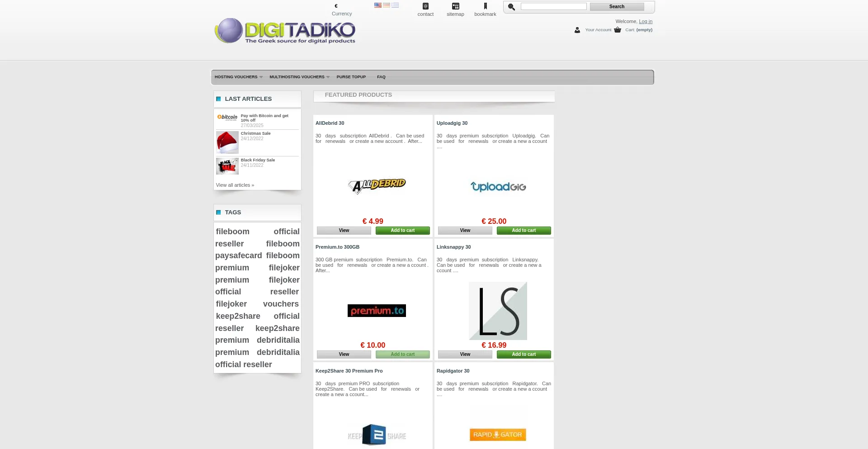Click the Rapidgator product logo
The height and width of the screenshot is (449, 868).
[x=498, y=435]
